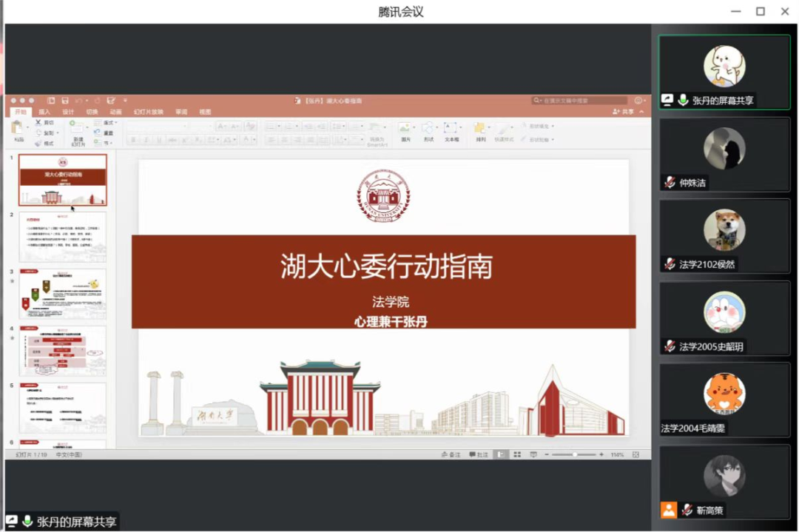Toggle the muted mic icon beside 靳高策
799x532 pixels.
[687, 510]
